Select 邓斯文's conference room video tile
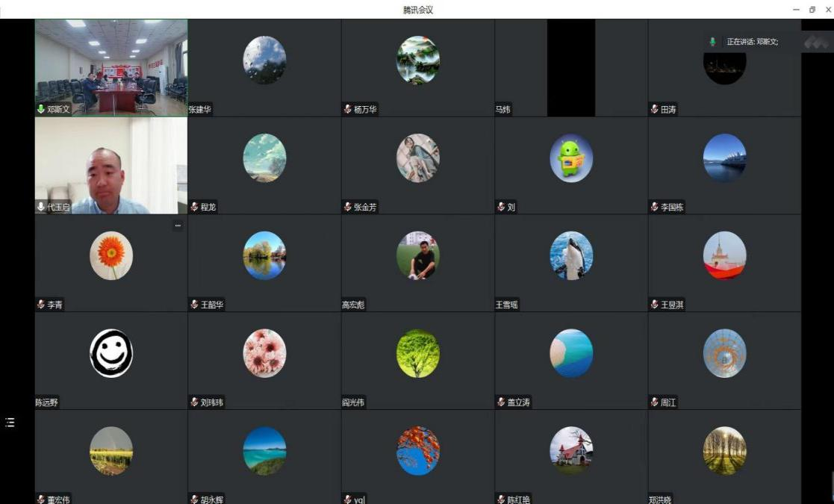This screenshot has height=504, width=834. [111, 67]
